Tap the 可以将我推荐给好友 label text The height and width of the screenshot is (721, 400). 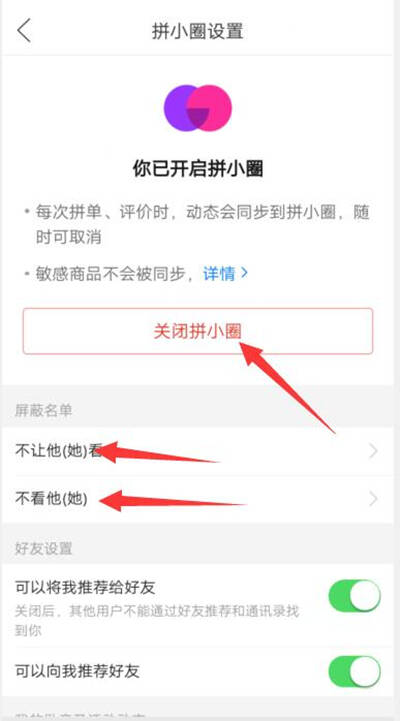85,588
